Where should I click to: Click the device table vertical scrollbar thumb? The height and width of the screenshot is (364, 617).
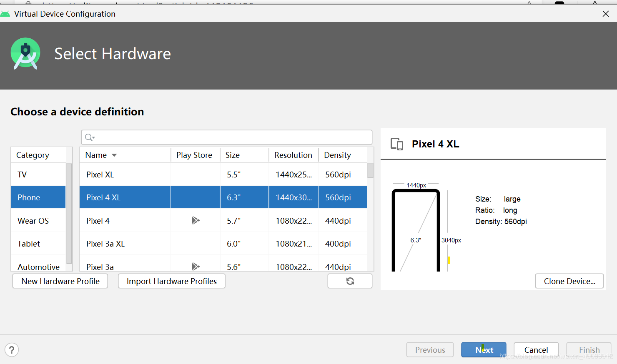[370, 170]
